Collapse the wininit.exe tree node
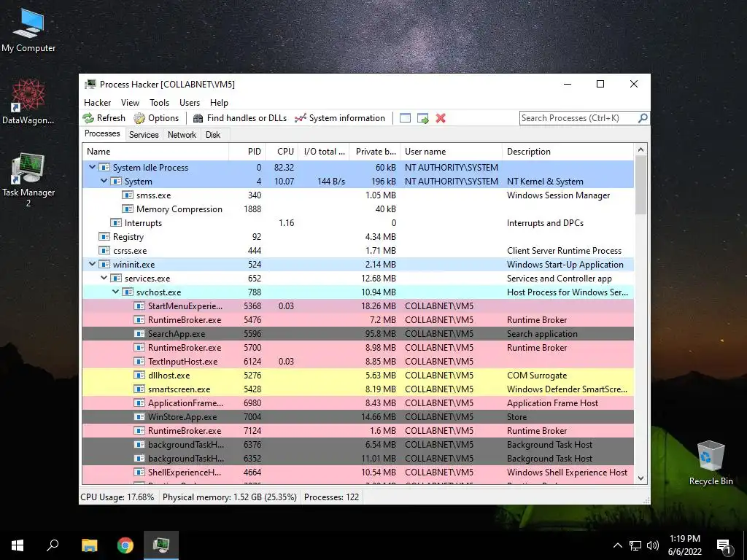747x560 pixels. tap(93, 264)
